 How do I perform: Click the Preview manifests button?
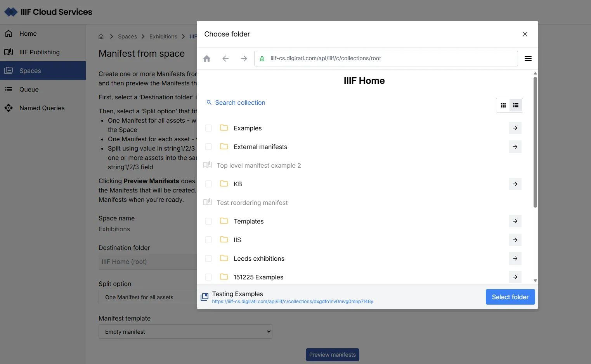[333, 355]
